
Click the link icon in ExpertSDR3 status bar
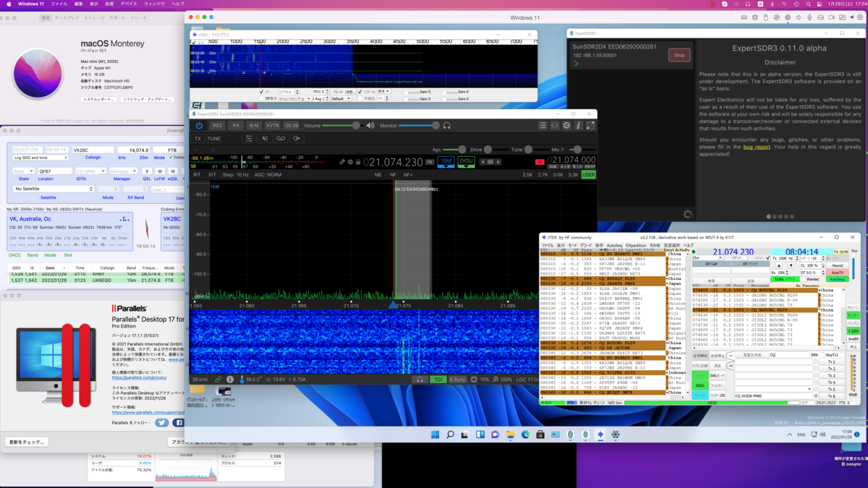pos(218,379)
